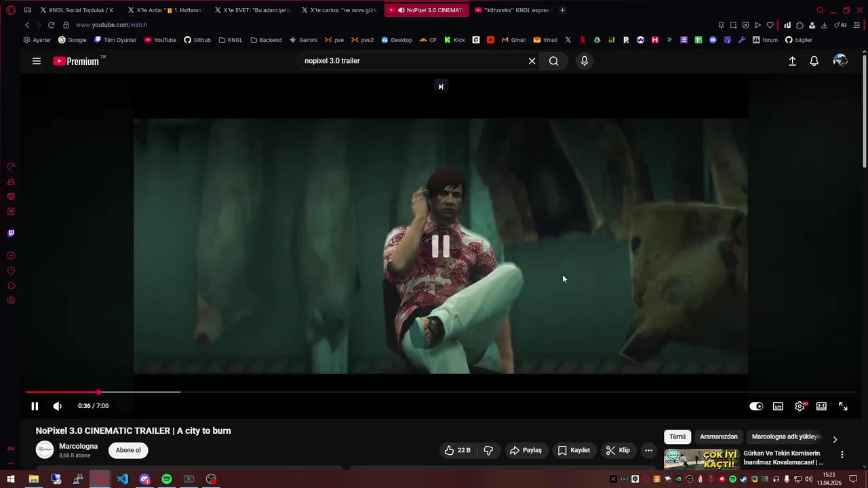Image resolution: width=868 pixels, height=488 pixels.
Task: Open the upload/create video icon
Action: (792, 61)
